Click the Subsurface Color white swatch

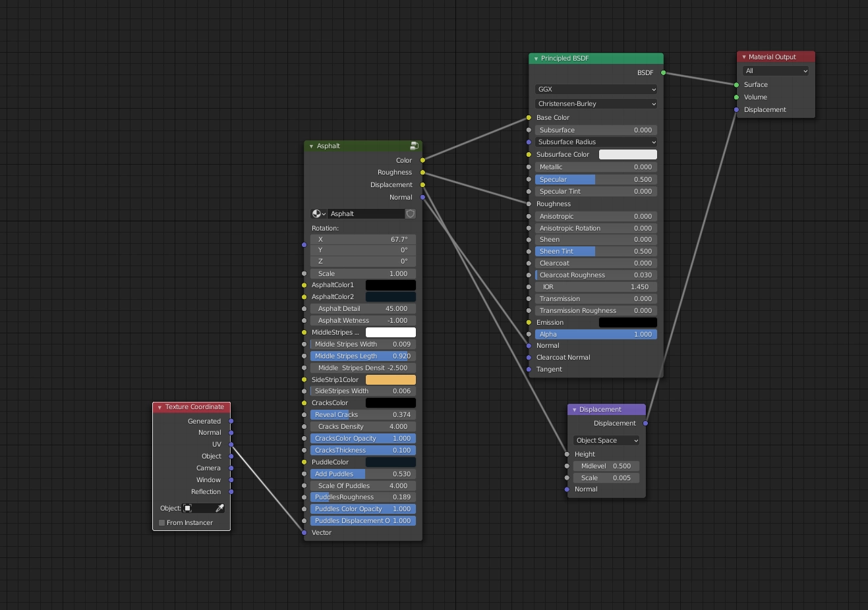(x=628, y=155)
